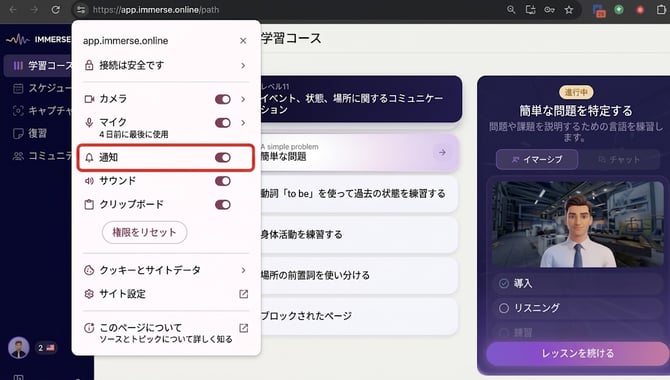Click the level 2 flag badge in sidebar
670x380 pixels.
[46, 348]
